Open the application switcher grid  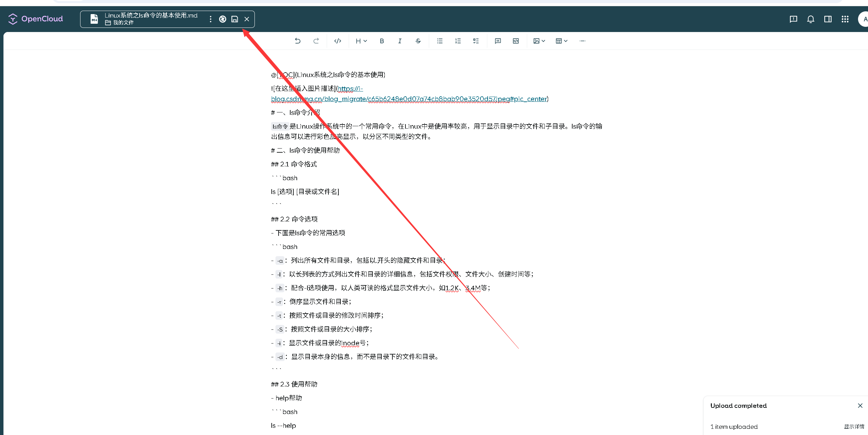click(845, 19)
